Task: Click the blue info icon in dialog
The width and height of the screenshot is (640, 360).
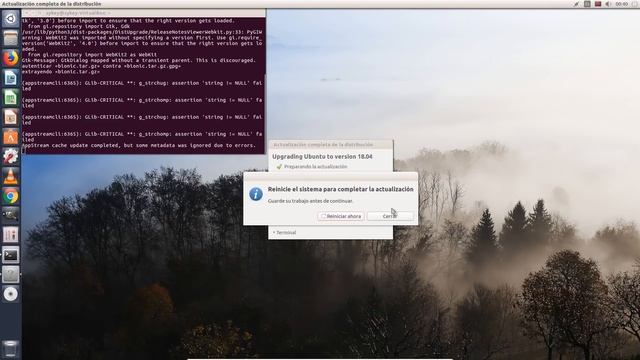Action: coord(256,194)
